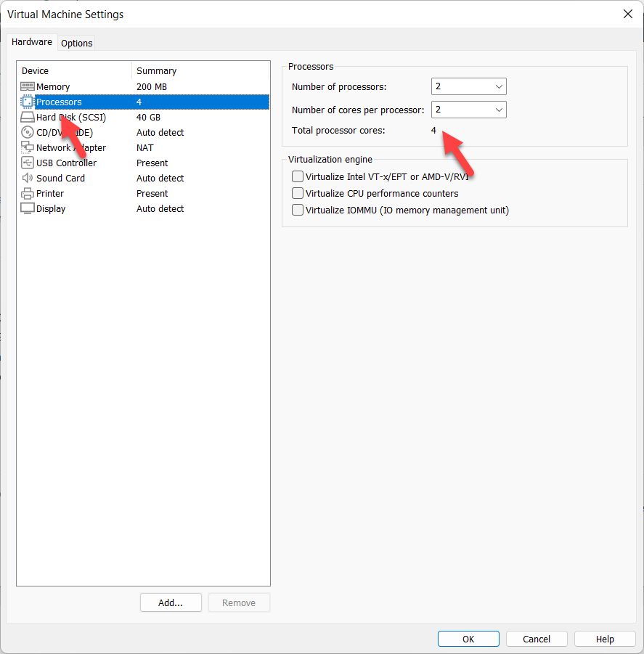Select the Printer device icon
644x654 pixels.
(28, 194)
